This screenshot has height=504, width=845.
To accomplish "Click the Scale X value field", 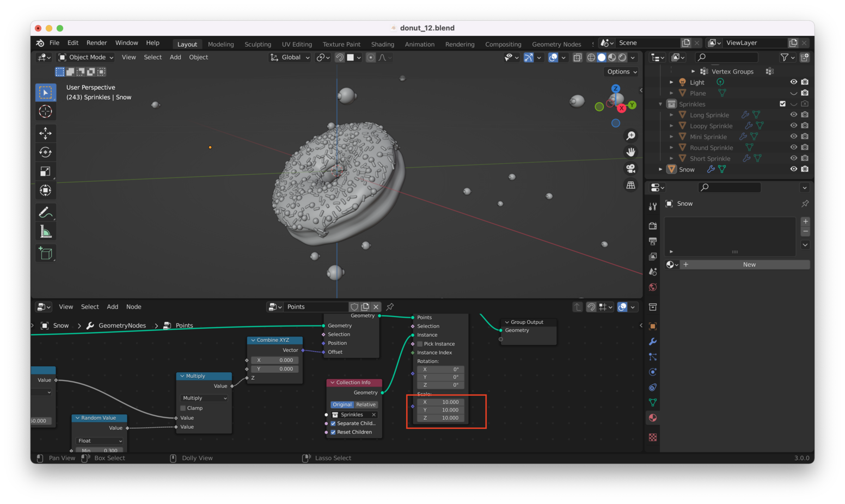I will (x=440, y=402).
